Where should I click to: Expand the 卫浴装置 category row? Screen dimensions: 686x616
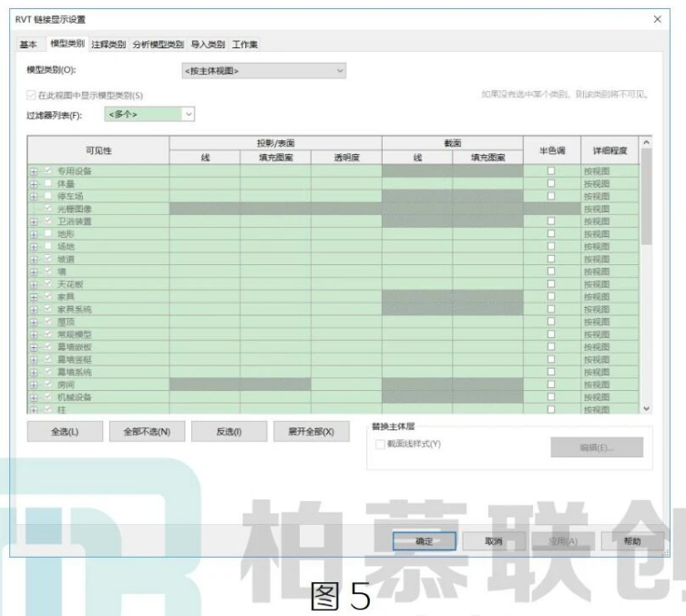click(x=34, y=221)
